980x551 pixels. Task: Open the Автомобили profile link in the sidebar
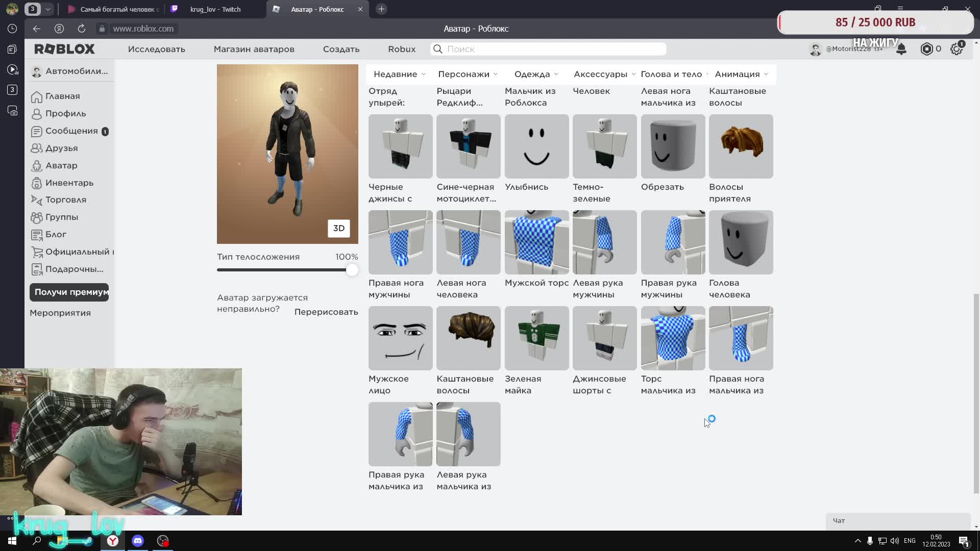pos(69,71)
